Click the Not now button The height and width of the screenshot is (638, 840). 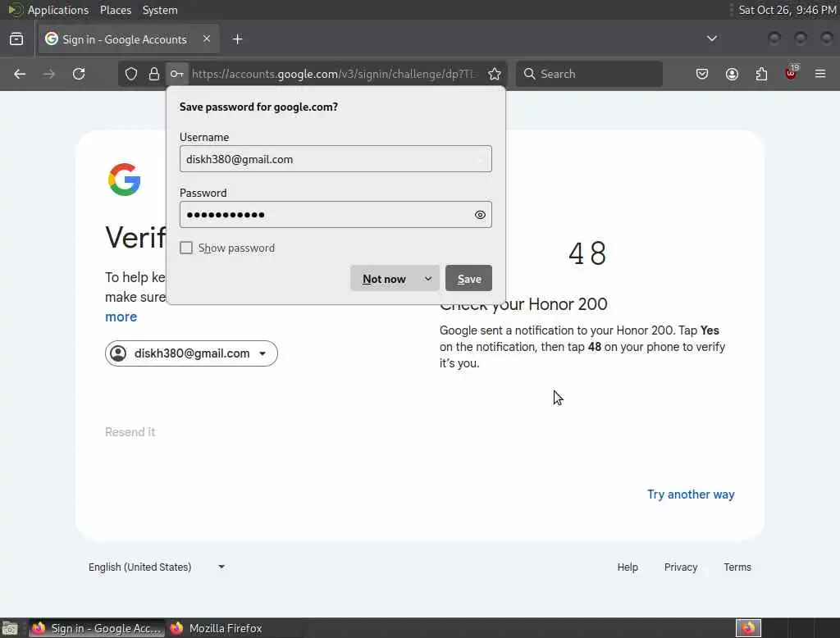[x=384, y=279]
